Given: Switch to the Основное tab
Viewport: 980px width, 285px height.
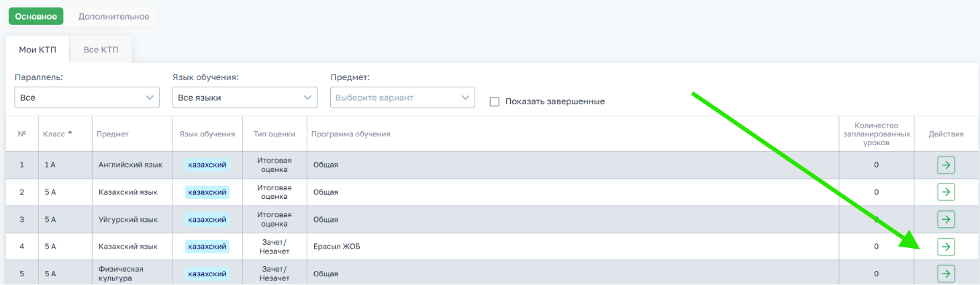Looking at the screenshot, I should pyautogui.click(x=36, y=16).
